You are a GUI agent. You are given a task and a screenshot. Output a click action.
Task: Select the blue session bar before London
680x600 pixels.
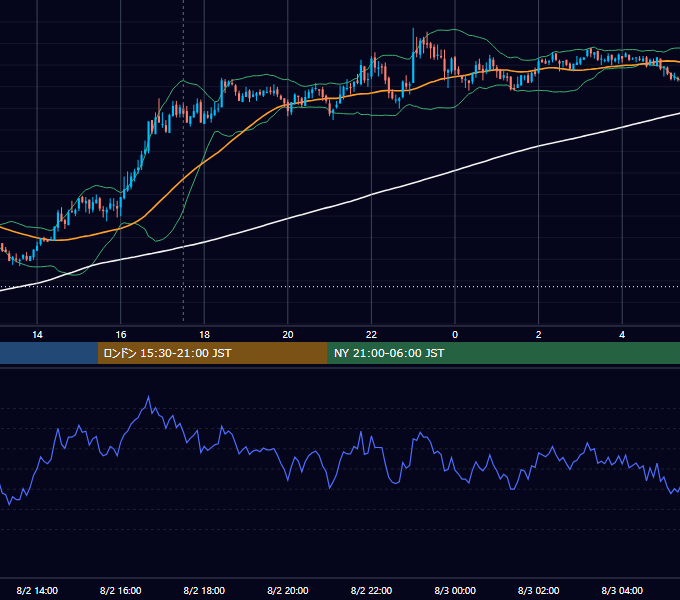point(49,353)
